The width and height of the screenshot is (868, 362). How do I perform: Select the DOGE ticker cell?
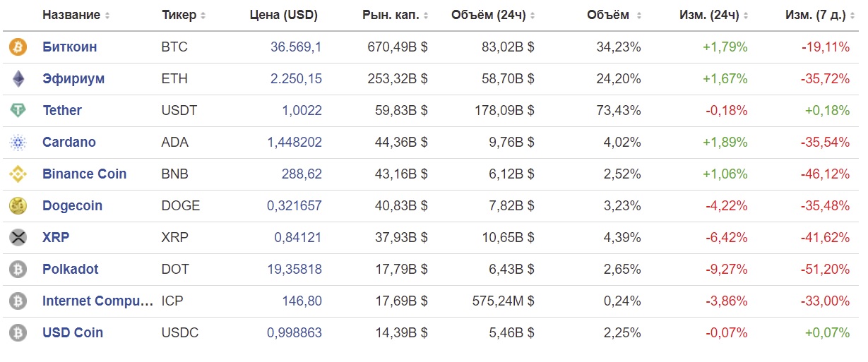tap(181, 206)
